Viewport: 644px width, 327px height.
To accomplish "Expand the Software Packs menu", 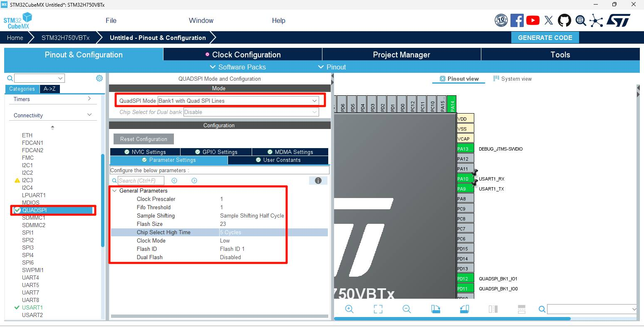I will coord(238,67).
